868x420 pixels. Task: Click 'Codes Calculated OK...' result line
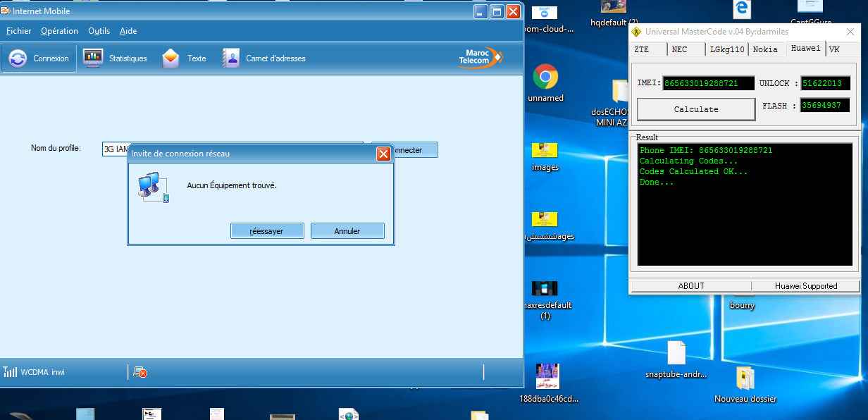[x=694, y=171]
